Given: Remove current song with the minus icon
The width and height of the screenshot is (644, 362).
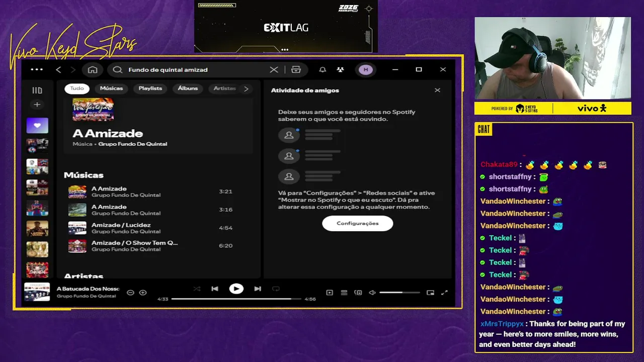Looking at the screenshot, I should point(130,293).
